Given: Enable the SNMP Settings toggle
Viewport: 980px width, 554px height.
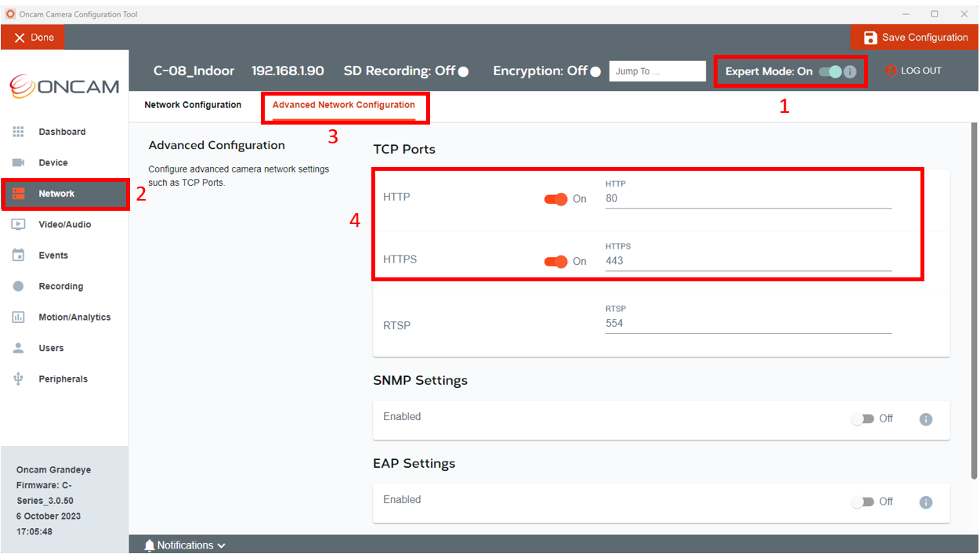Looking at the screenshot, I should [x=862, y=418].
